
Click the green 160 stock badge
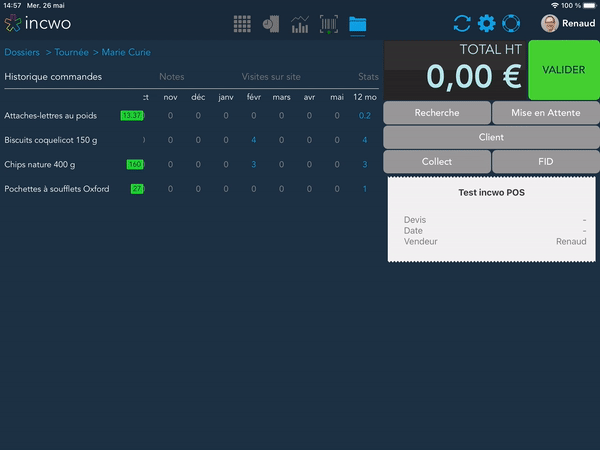coord(135,165)
